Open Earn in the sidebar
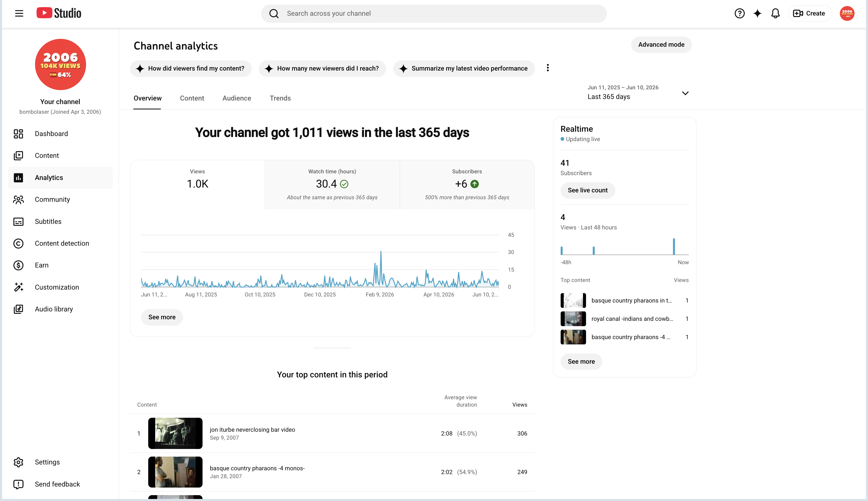Image resolution: width=868 pixels, height=501 pixels. [60, 265]
